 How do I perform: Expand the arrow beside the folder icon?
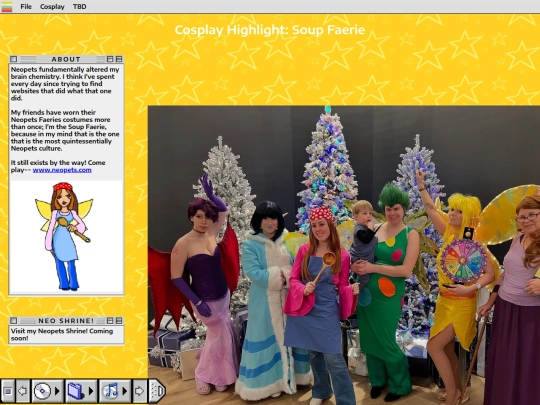point(91,391)
